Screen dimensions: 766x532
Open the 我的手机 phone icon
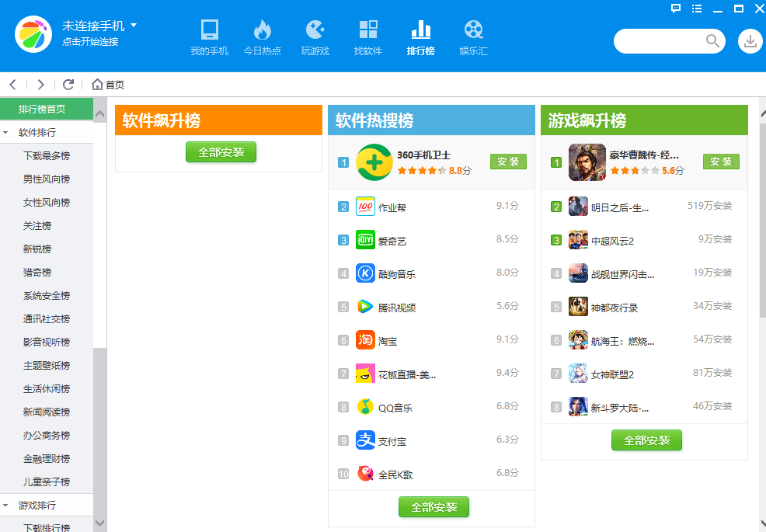[x=210, y=30]
